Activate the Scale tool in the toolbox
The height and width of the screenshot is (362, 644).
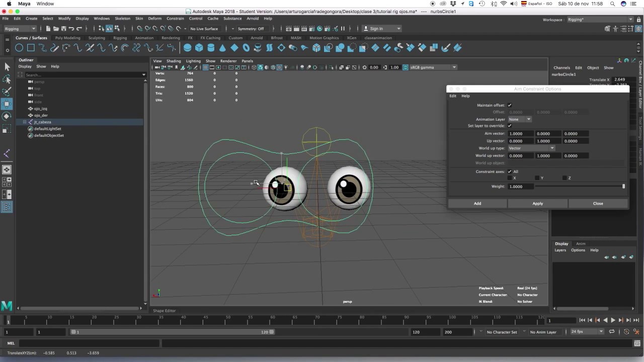[7, 130]
